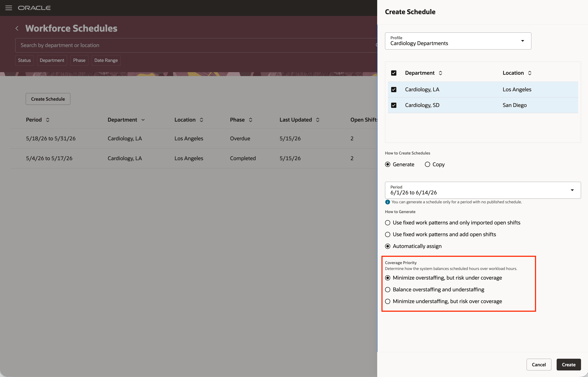Click the 5/4/26 to 5/17/26 period cell
Screen dimensions: 588x377
point(49,158)
